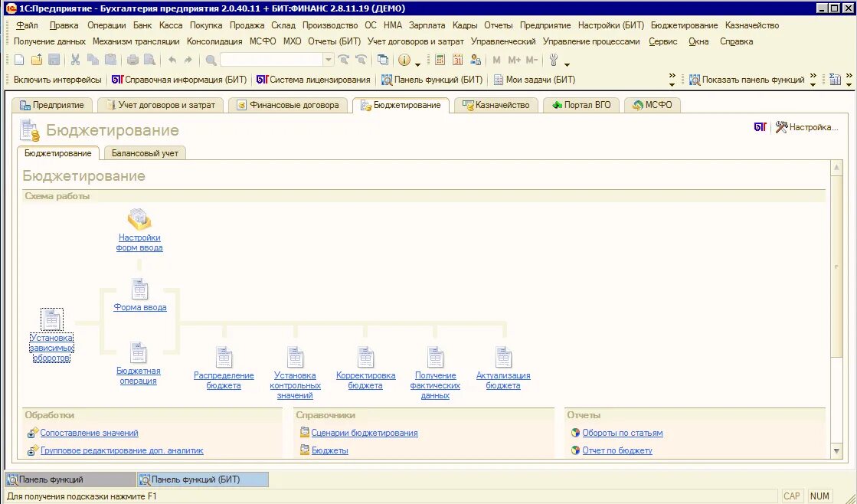The image size is (857, 504).
Task: Click the Save diskette icon
Action: click(54, 61)
